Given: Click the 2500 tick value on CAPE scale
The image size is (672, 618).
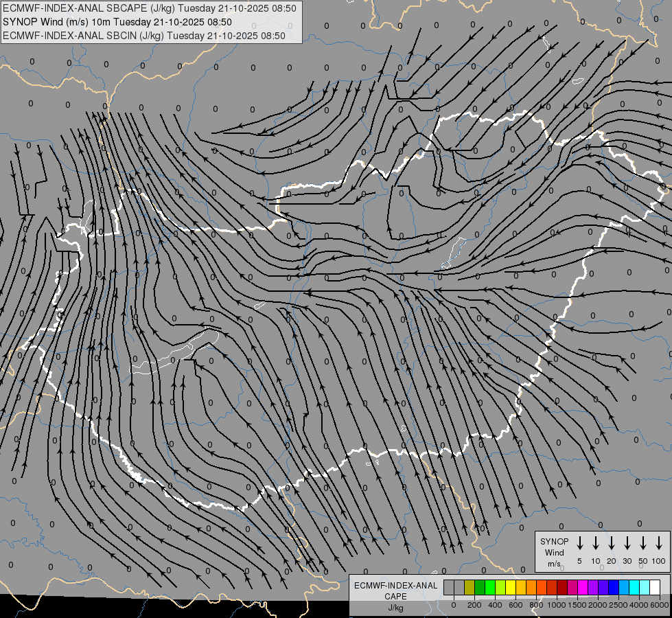Looking at the screenshot, I should (618, 605).
